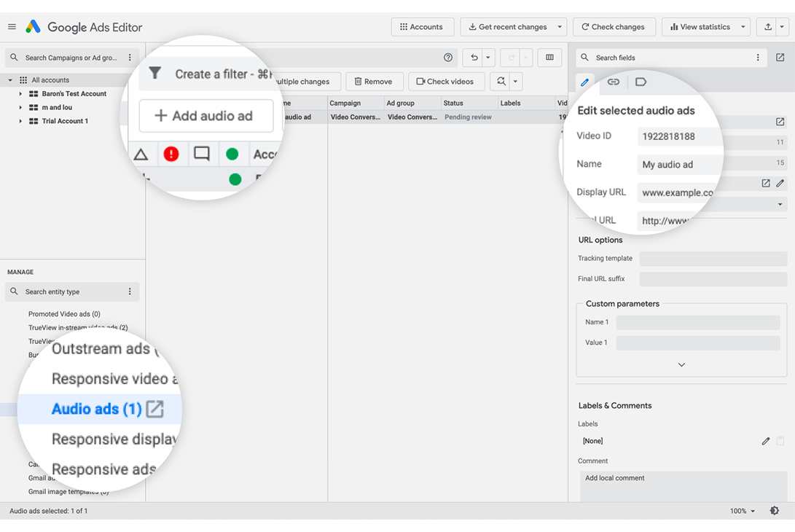Viewport: 795px width, 532px height.
Task: Click the Add local comment box
Action: click(x=684, y=486)
